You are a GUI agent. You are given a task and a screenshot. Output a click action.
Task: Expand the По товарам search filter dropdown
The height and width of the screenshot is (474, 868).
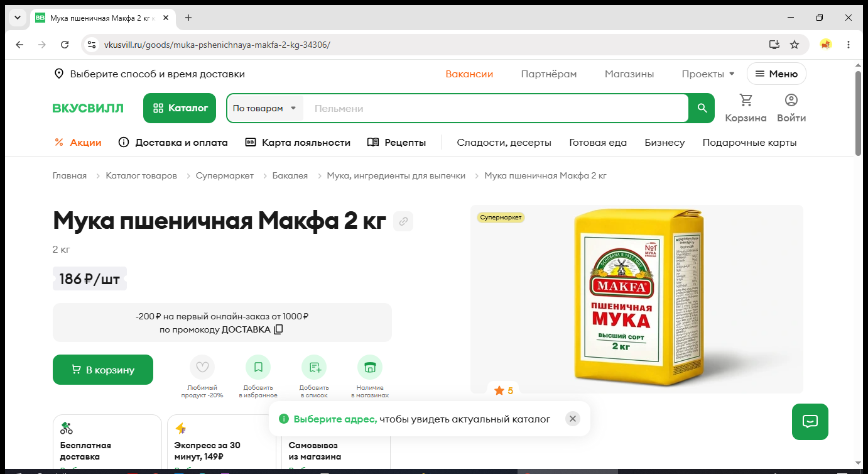pos(264,108)
